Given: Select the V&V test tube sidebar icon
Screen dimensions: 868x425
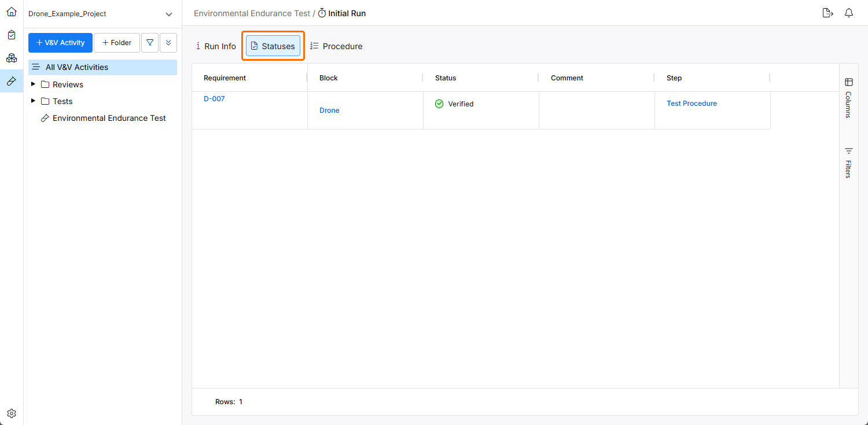Looking at the screenshot, I should [x=12, y=81].
